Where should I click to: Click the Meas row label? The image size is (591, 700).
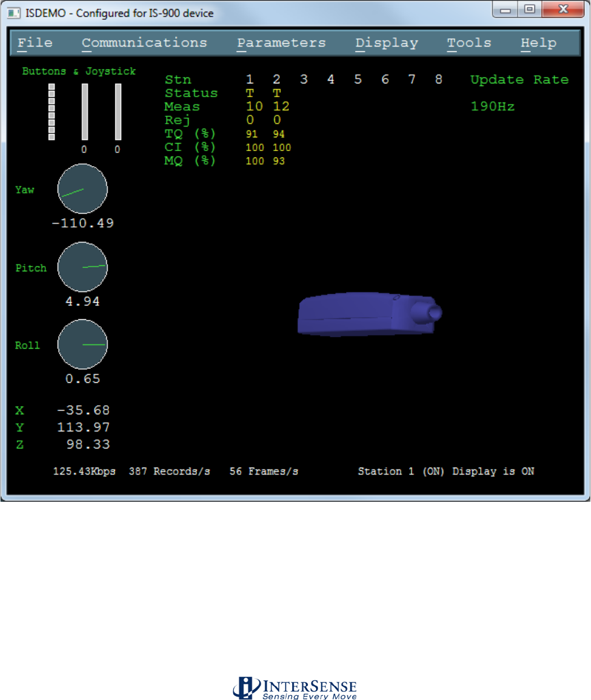point(182,106)
